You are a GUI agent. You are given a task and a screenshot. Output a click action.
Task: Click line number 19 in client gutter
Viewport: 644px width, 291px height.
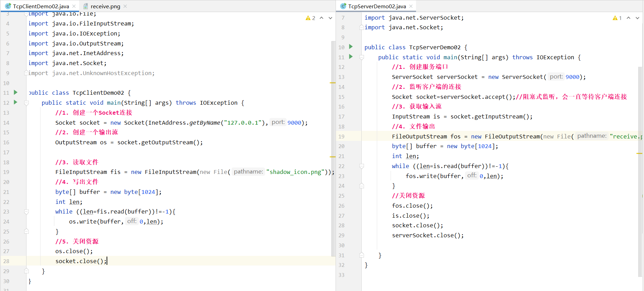click(6, 172)
